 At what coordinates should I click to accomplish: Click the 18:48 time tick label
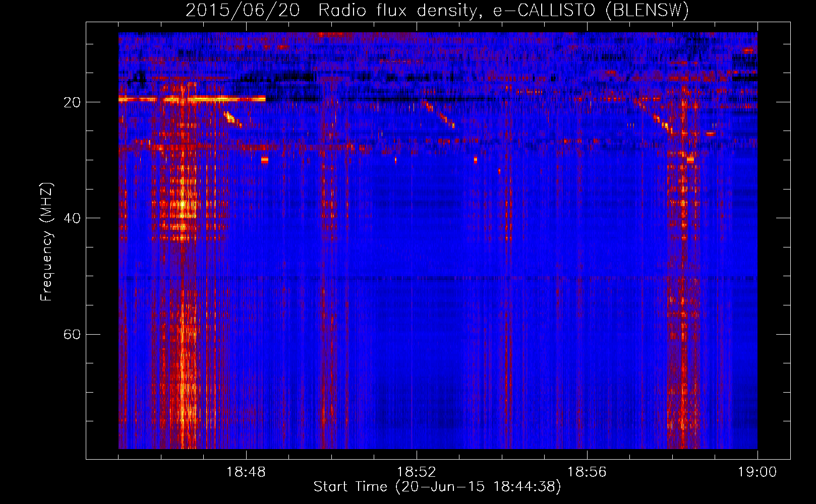[x=246, y=472]
